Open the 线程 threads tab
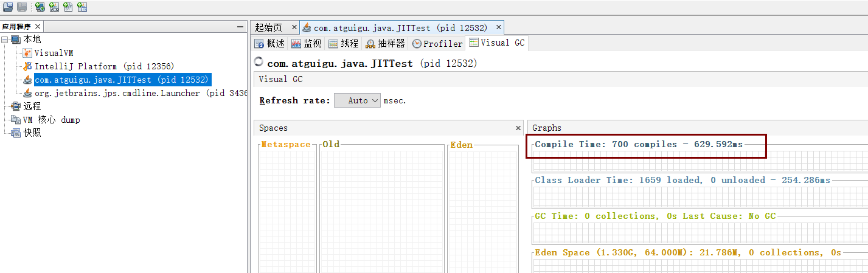This screenshot has width=868, height=273. coord(344,43)
